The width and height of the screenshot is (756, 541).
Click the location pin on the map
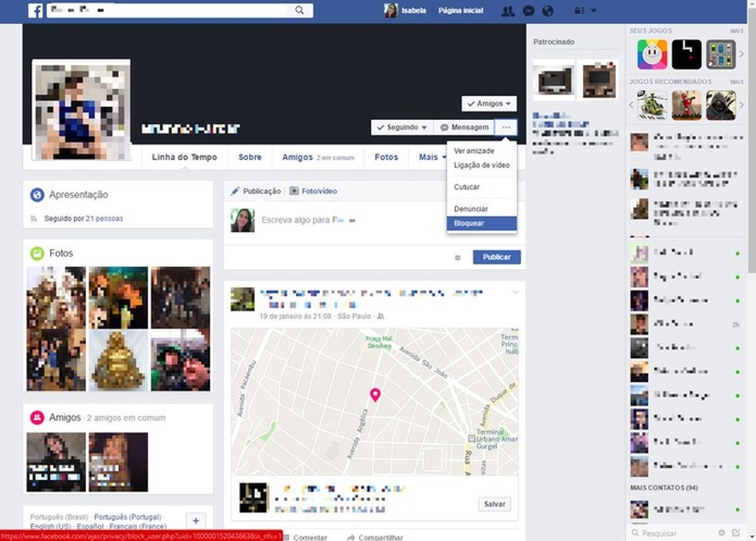[x=376, y=395]
